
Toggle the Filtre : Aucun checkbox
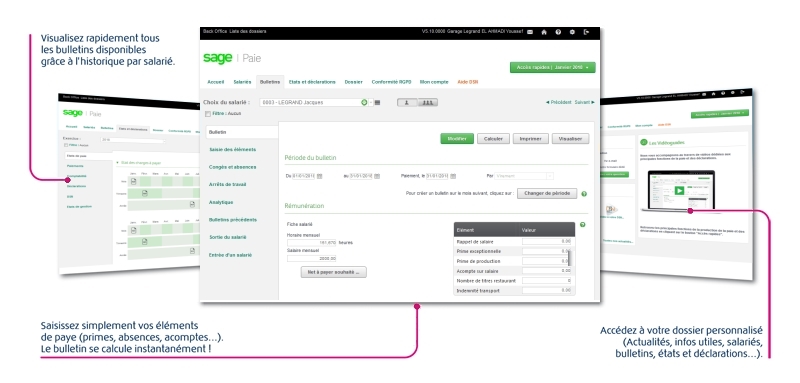point(208,114)
